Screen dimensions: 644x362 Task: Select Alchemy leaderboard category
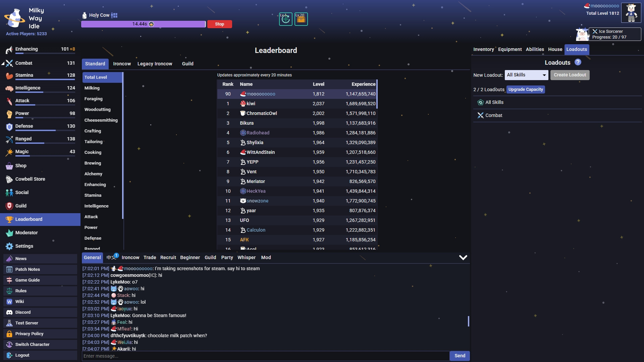tap(102, 174)
